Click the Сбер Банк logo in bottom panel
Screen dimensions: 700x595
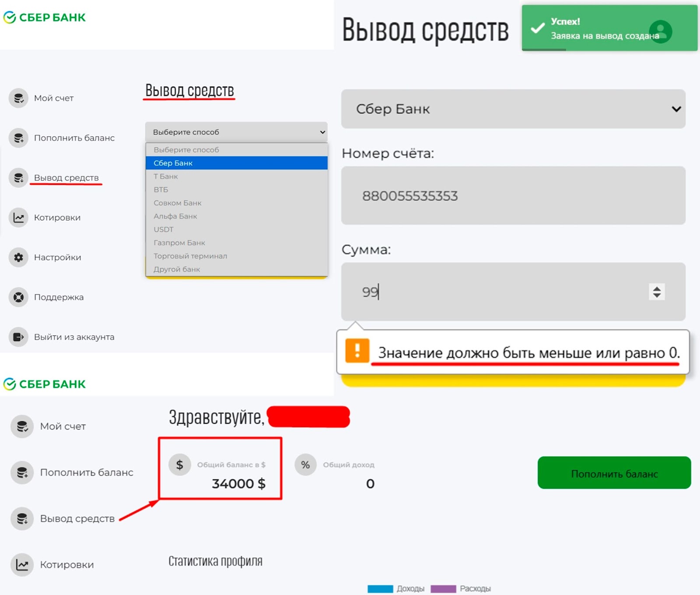pyautogui.click(x=45, y=384)
